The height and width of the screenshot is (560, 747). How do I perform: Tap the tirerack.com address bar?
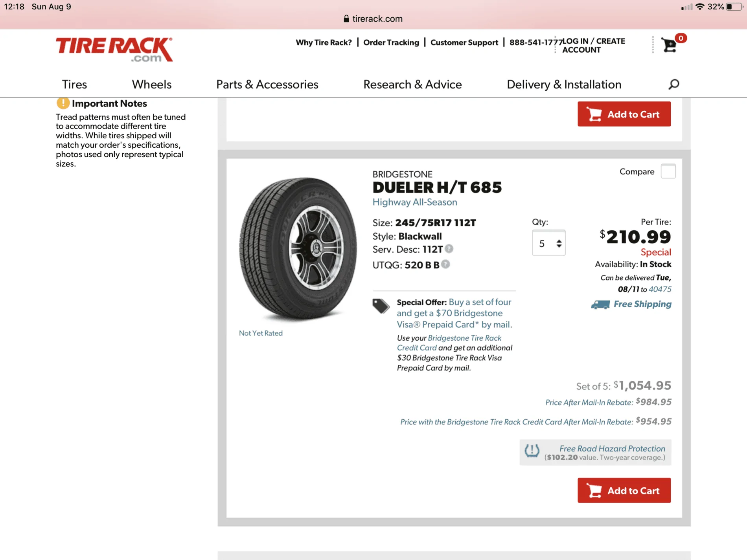[373, 18]
